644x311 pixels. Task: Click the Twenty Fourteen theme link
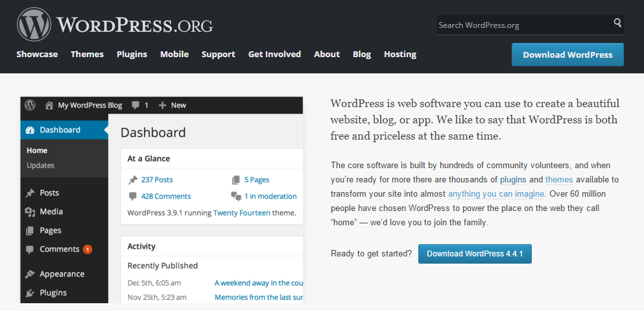[242, 213]
